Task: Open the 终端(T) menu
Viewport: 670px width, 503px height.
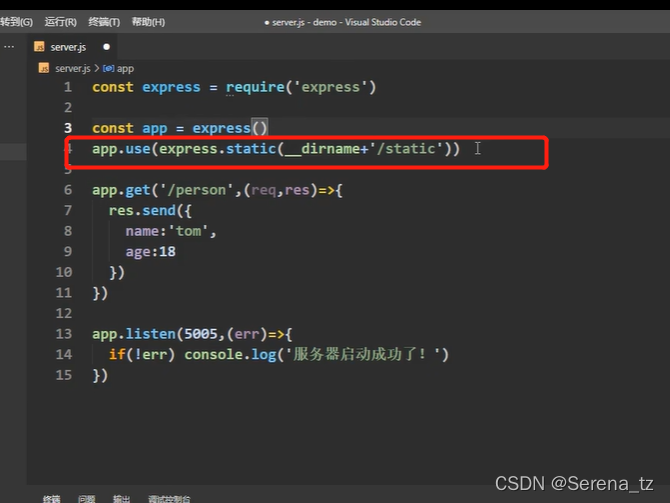Action: click(x=104, y=22)
